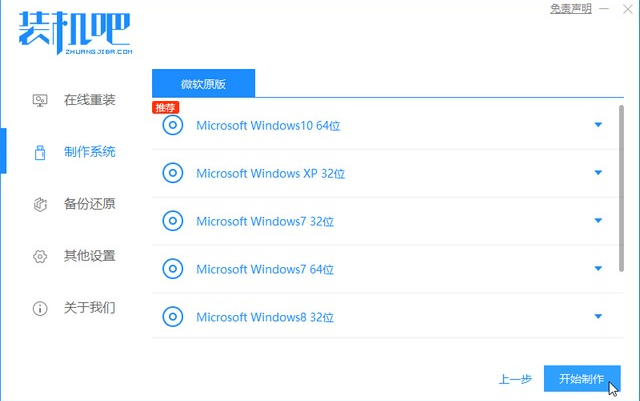Open the 免责声明 disclaimer link
The image size is (640, 401).
570,9
